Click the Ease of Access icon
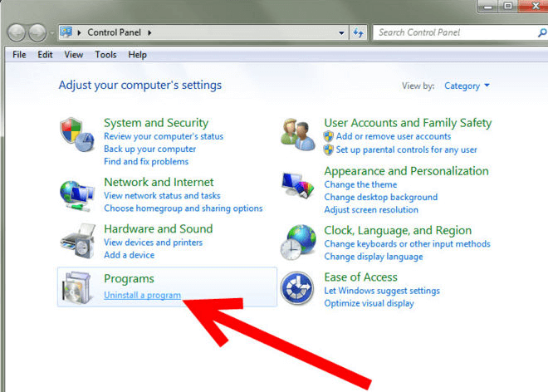This screenshot has height=392, width=548. [x=297, y=288]
